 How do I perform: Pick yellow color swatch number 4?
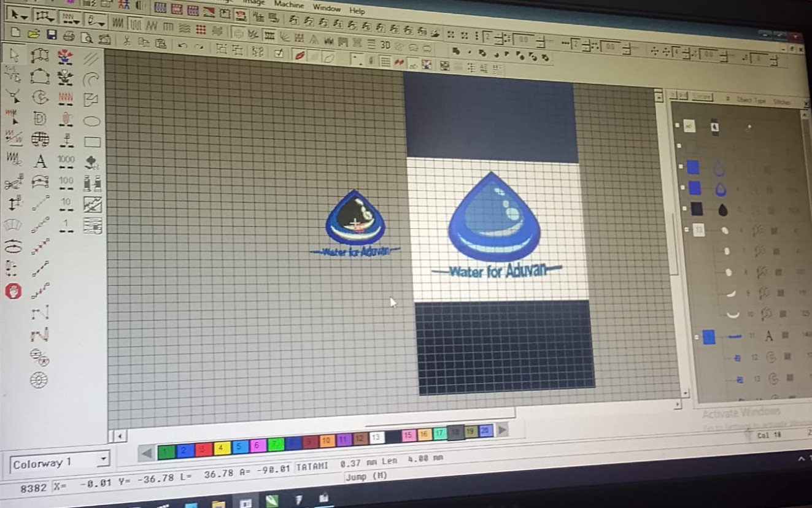(x=222, y=449)
